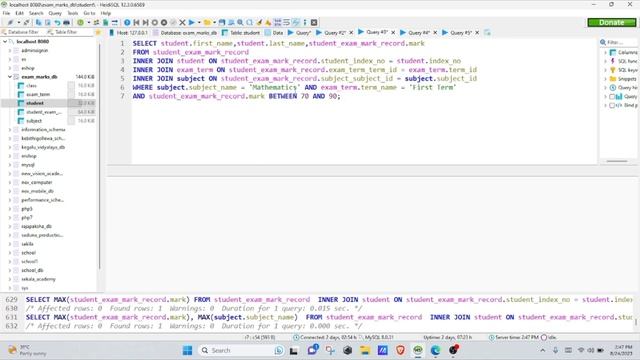This screenshot has height=360, width=640.
Task: Switch to the Host 127.0.0.1 tab
Action: point(128,33)
